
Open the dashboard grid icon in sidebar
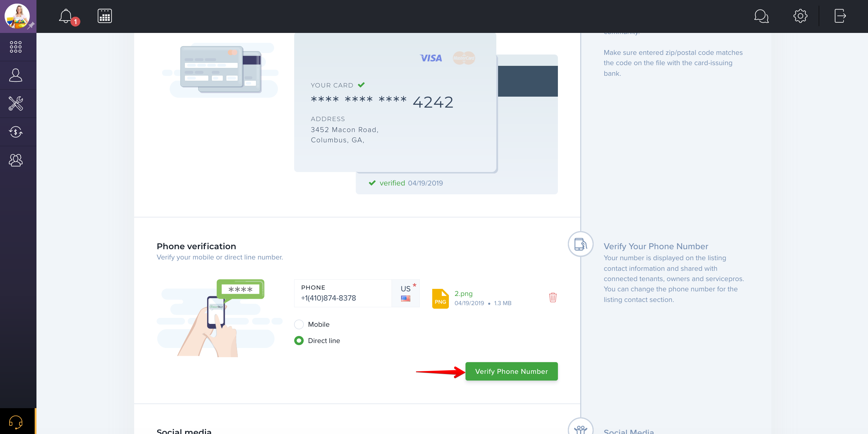[x=16, y=47]
